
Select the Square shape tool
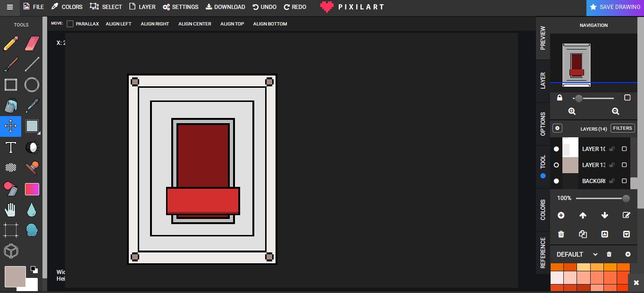click(11, 85)
